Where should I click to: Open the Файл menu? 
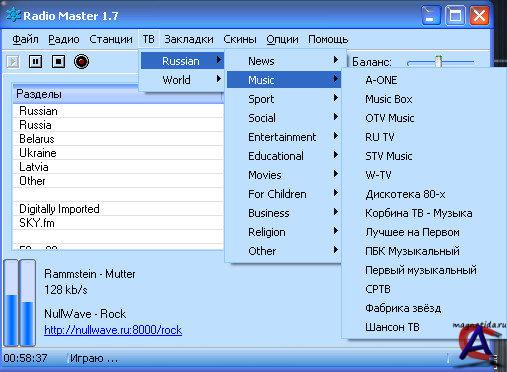25,39
